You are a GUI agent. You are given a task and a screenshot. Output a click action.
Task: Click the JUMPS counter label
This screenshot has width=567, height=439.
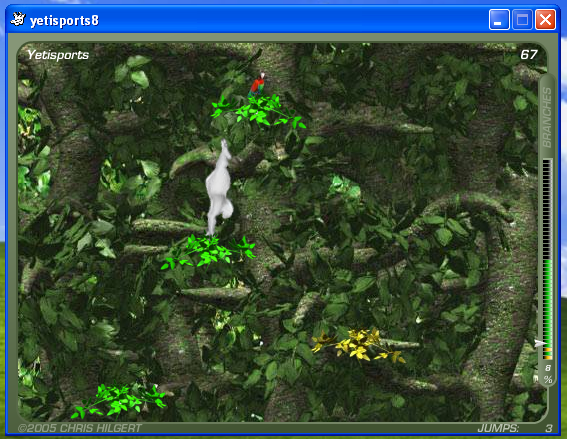coord(498,429)
